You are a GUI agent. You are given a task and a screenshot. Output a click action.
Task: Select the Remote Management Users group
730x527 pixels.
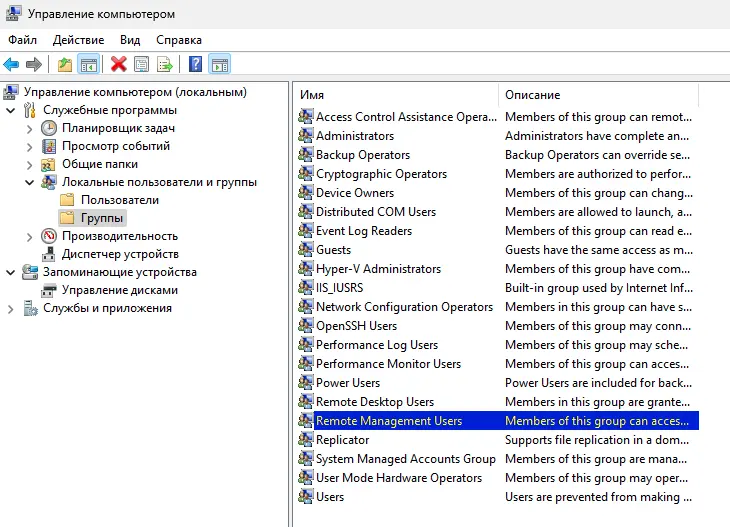coord(389,421)
